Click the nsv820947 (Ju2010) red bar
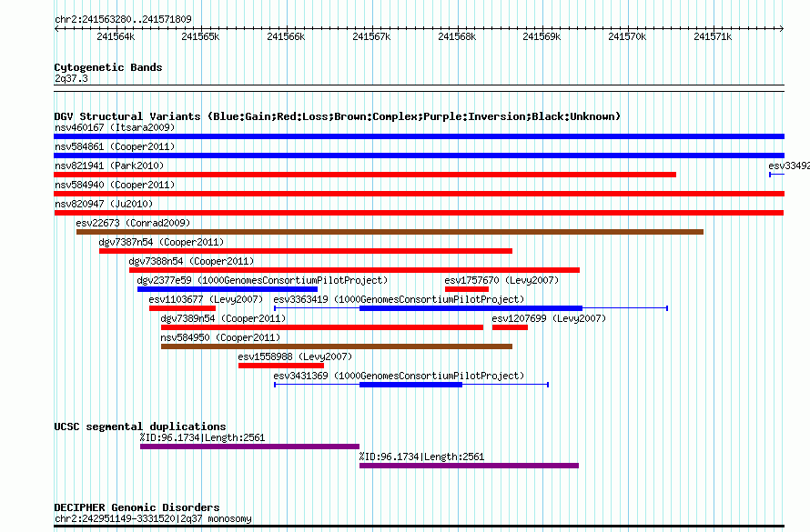The height and width of the screenshot is (532, 810). click(x=419, y=213)
